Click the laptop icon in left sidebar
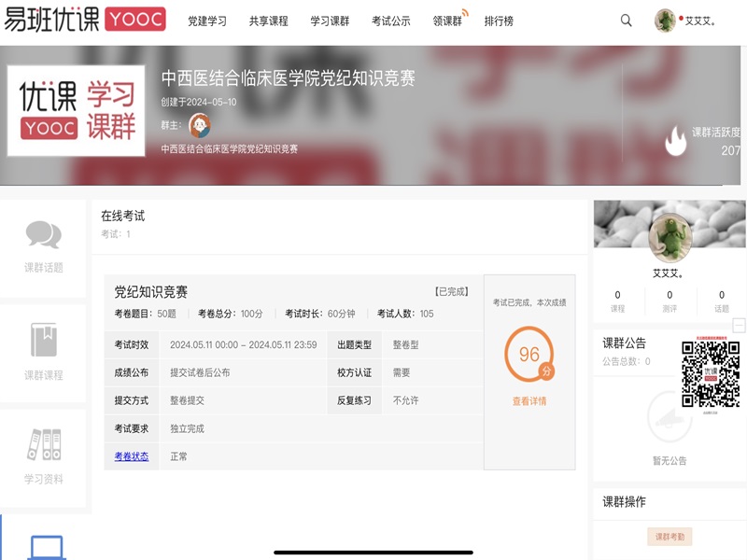The height and width of the screenshot is (560, 747). click(x=46, y=547)
